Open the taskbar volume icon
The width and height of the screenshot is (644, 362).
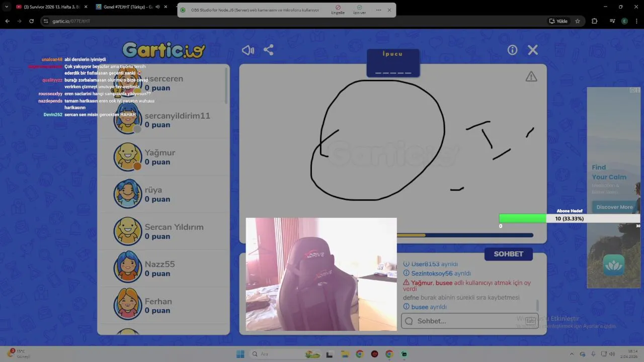tap(612, 354)
